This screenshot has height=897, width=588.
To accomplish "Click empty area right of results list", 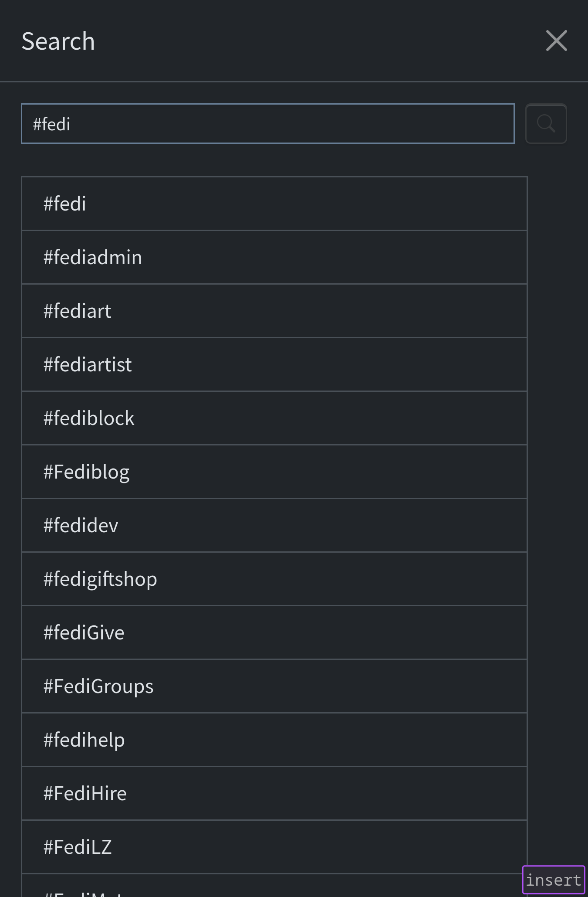I will point(558,479).
